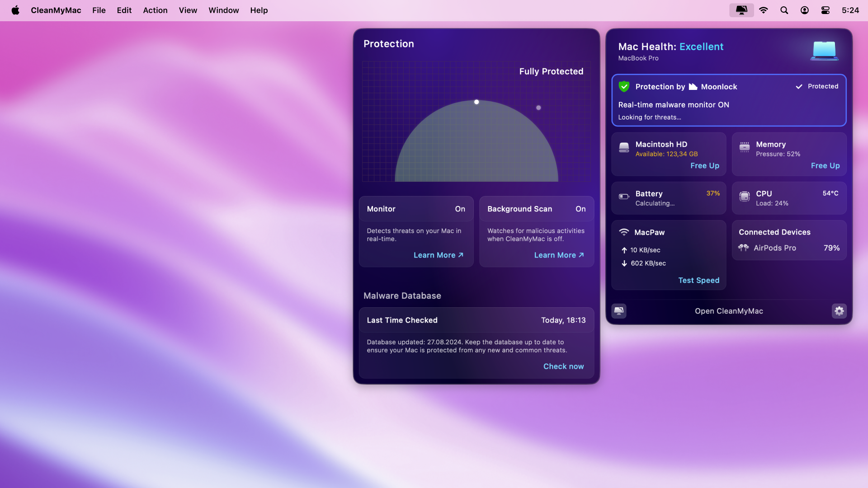Viewport: 868px width, 488px height.
Task: Open the Wi-Fi status menu
Action: (x=763, y=10)
